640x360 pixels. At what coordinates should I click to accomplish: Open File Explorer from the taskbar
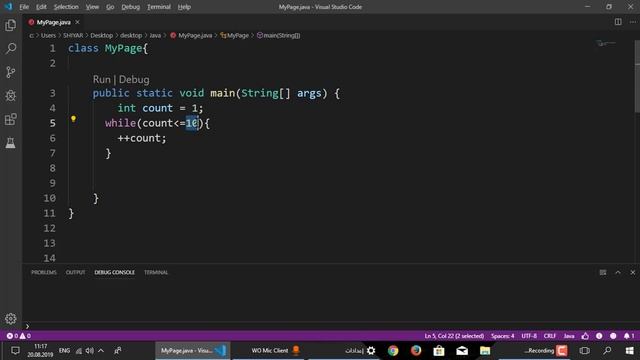coord(485,351)
